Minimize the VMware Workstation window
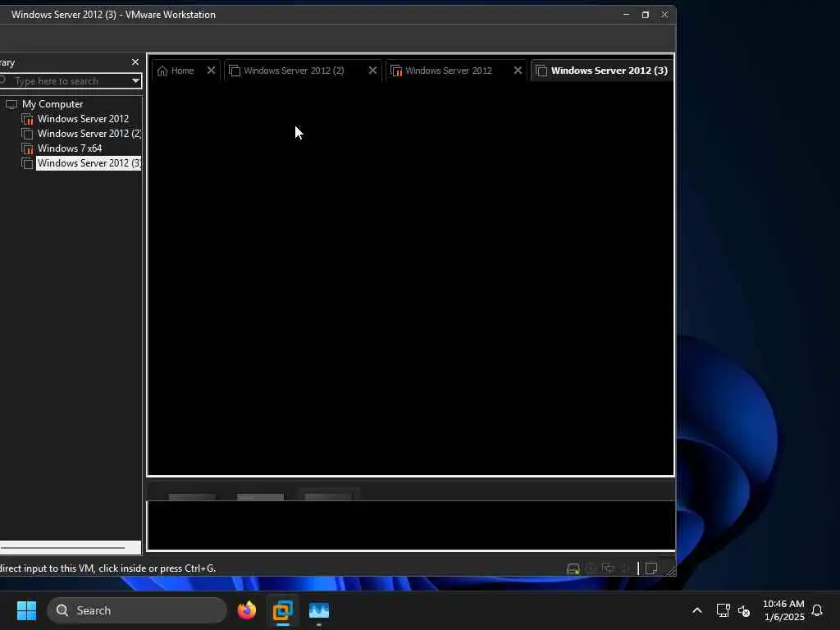The image size is (840, 630). 626,15
